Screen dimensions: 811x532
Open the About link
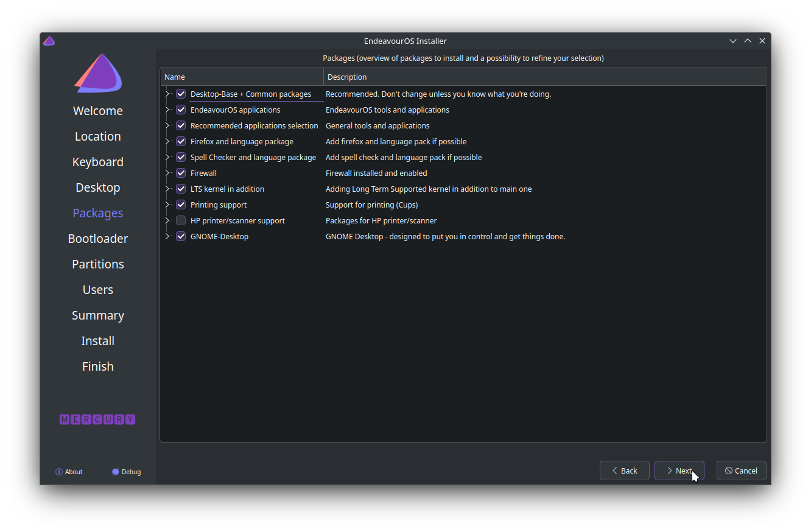click(69, 472)
